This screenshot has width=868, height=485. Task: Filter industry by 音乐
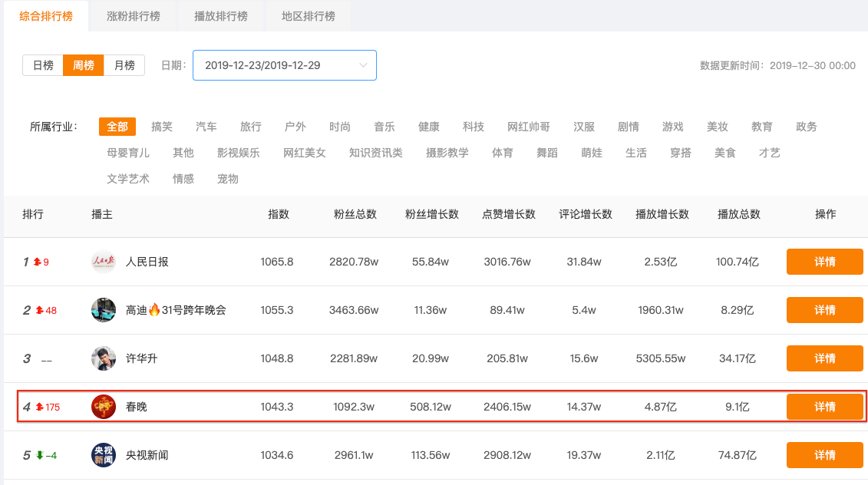click(x=384, y=127)
